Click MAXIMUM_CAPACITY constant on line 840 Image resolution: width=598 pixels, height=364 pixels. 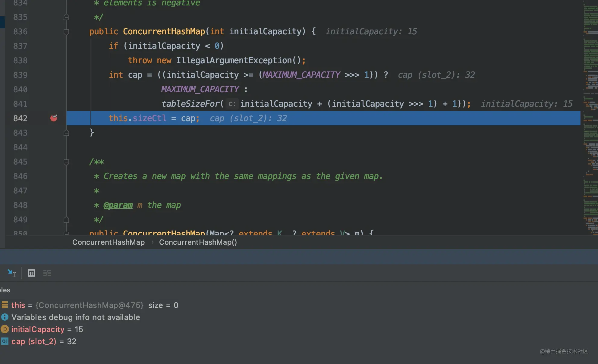tap(200, 89)
